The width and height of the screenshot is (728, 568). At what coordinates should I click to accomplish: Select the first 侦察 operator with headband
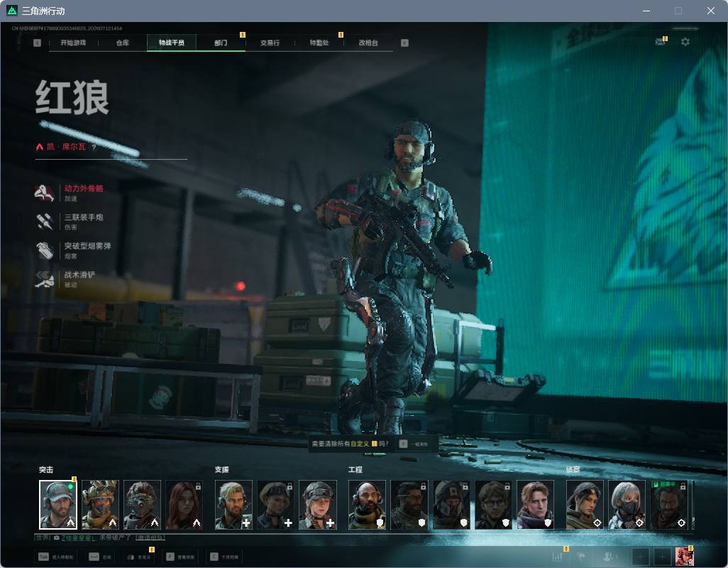pos(585,505)
